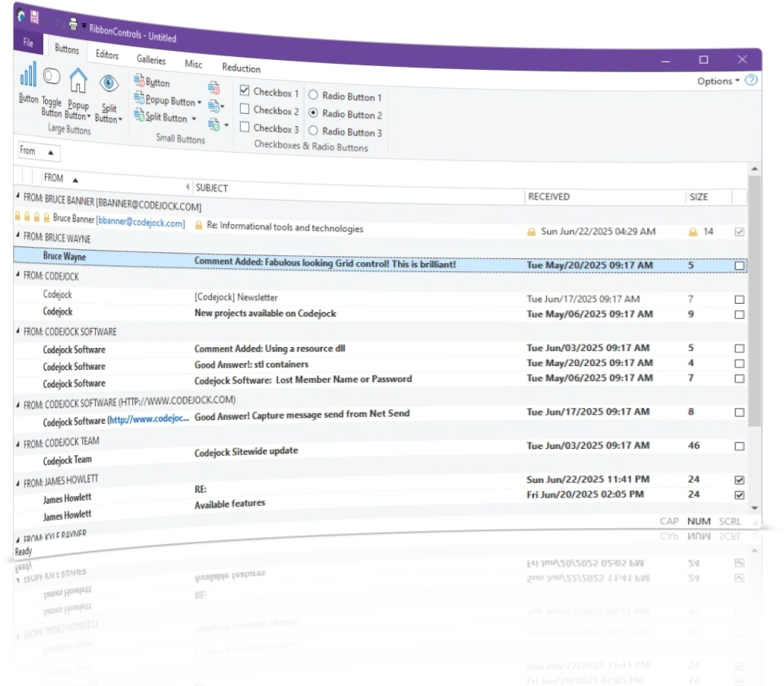Screen dimensions: 784x686
Task: Expand the Small Buttons Popup Button dropdown
Action: click(x=199, y=100)
